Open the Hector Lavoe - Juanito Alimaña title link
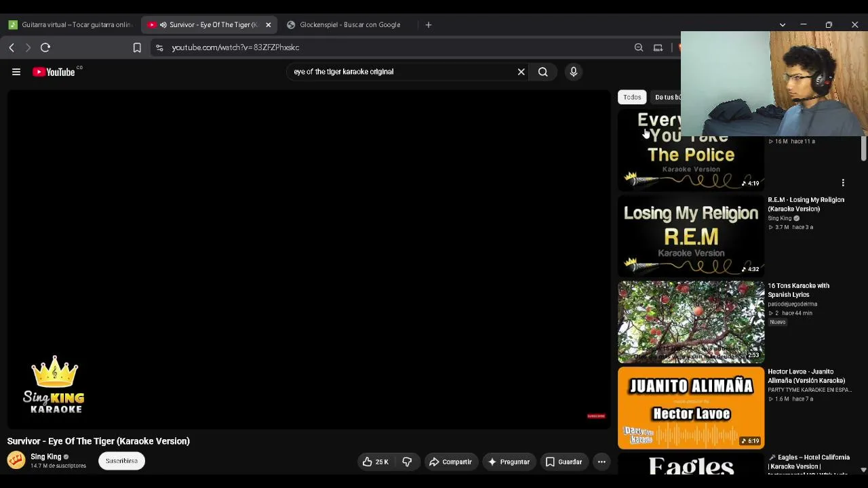The image size is (868, 488). [806, 376]
